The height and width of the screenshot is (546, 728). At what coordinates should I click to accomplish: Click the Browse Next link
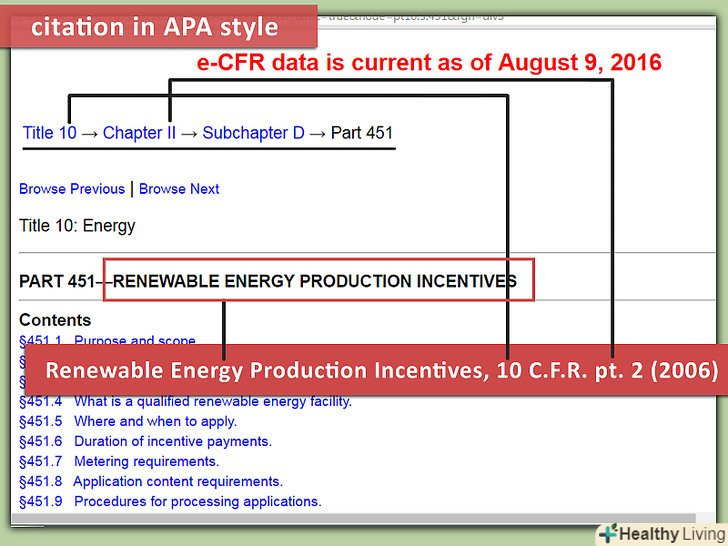click(x=179, y=189)
